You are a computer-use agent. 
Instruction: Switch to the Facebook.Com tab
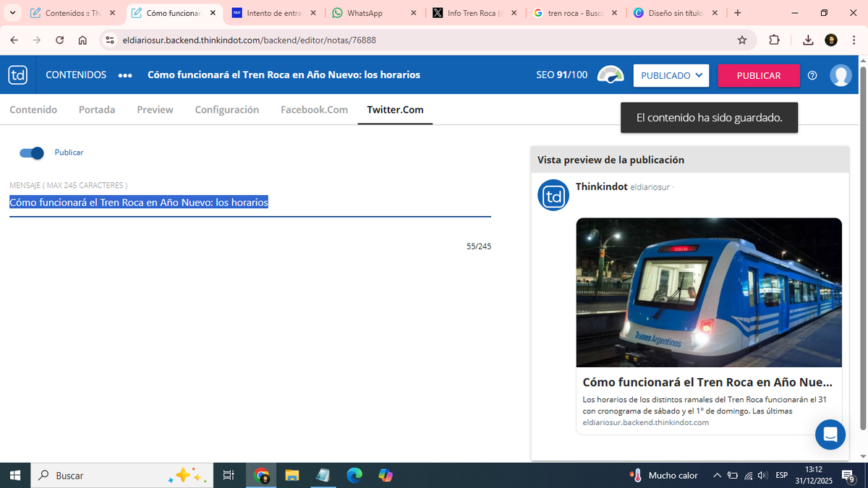(314, 110)
